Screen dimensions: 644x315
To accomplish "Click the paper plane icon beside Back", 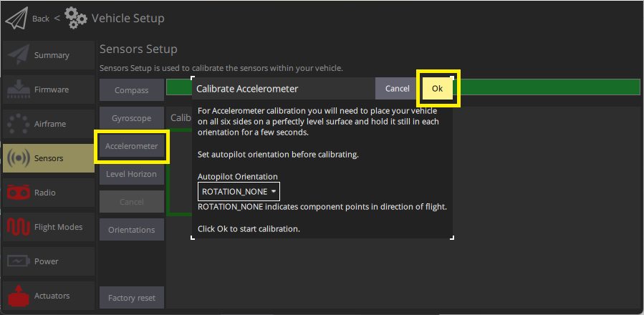I will [x=16, y=18].
